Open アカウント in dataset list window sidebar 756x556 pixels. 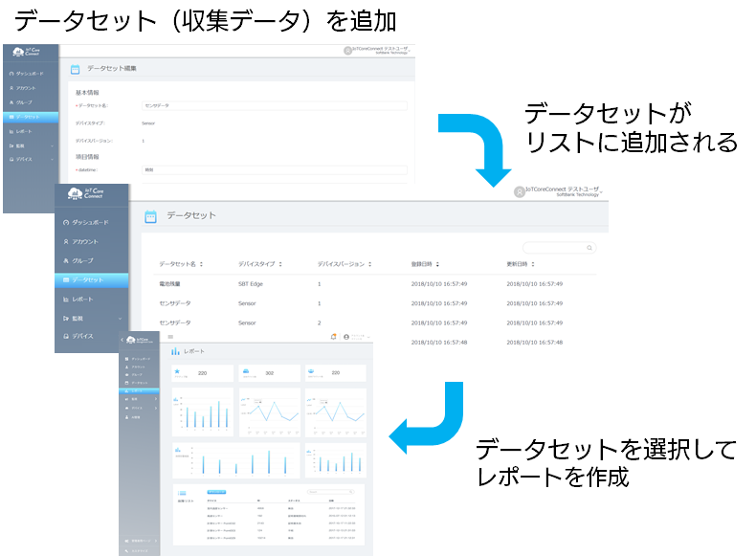pyautogui.click(x=80, y=241)
